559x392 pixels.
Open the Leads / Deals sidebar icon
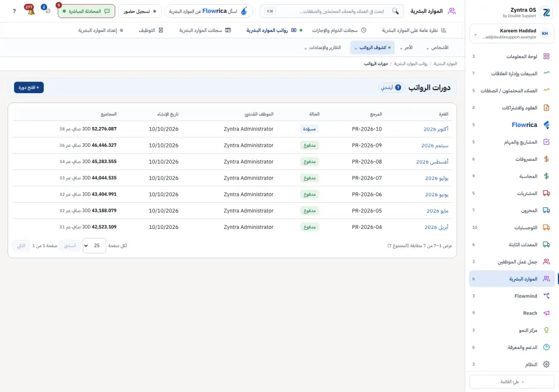point(546,90)
